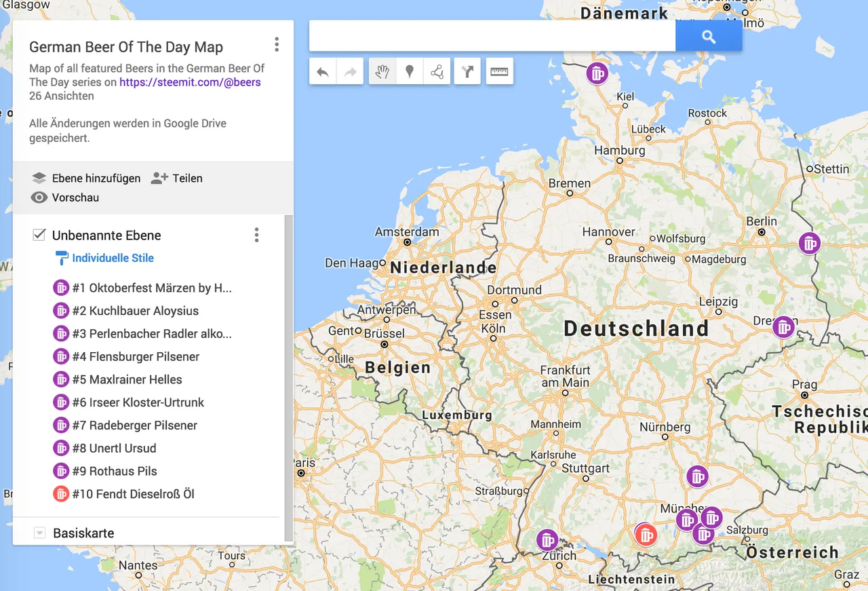Select the hand pan tool
Screen dimensions: 868x591
pos(382,72)
